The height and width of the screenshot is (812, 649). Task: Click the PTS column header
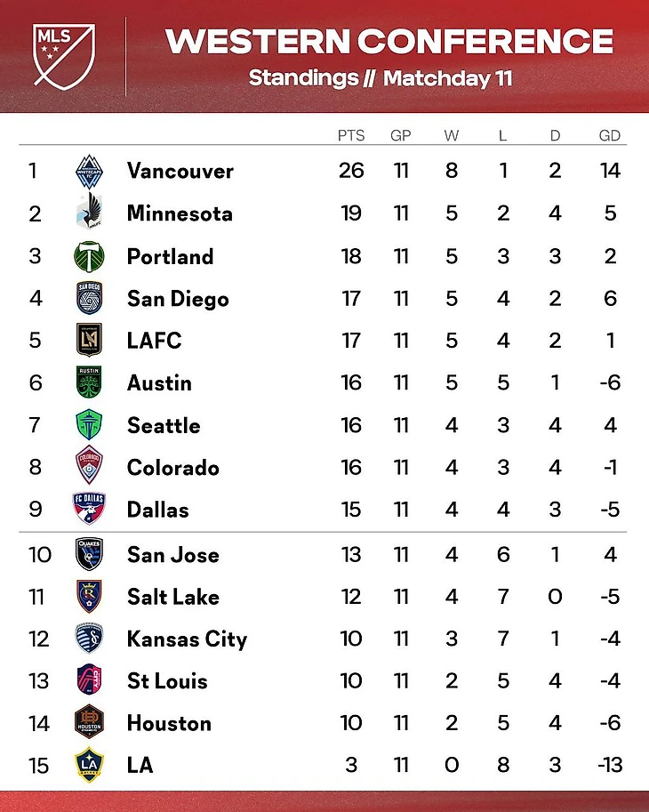[351, 136]
